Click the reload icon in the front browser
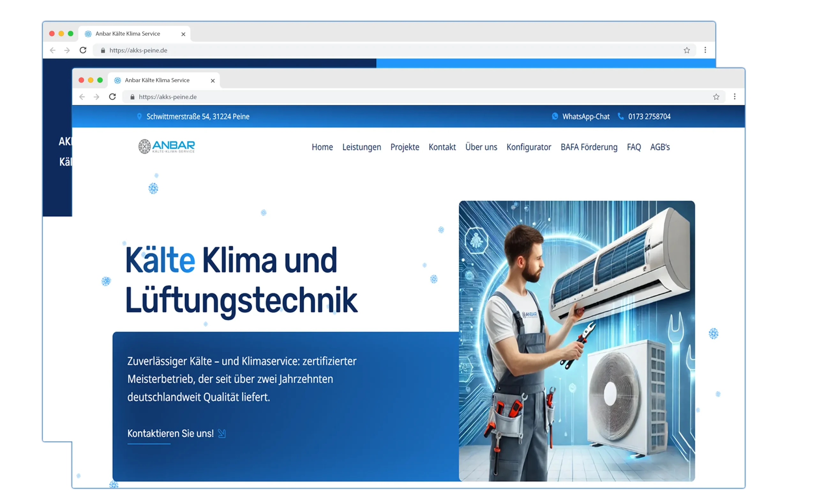Viewport: 817px width, 504px height. tap(112, 97)
